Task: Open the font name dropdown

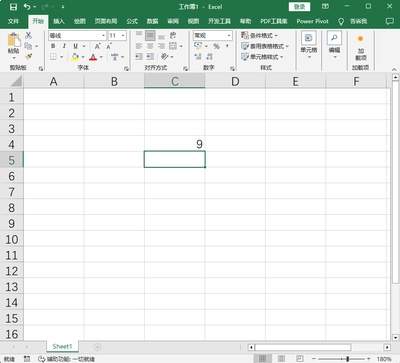Action: click(x=103, y=35)
